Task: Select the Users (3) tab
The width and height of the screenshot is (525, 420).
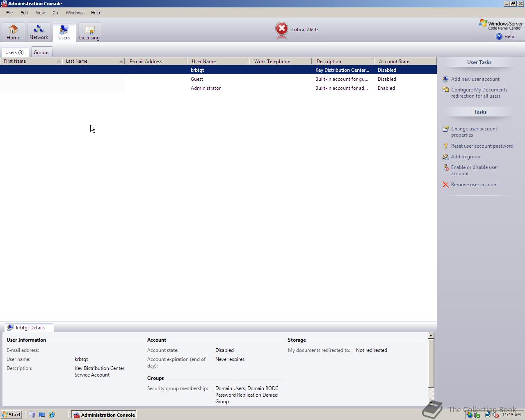Action: (15, 52)
